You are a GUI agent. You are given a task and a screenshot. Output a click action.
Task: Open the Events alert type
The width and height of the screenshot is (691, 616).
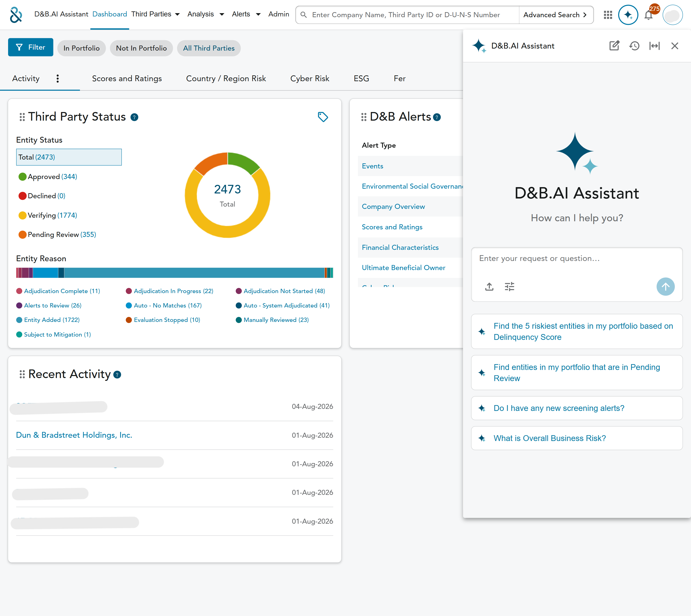point(372,166)
